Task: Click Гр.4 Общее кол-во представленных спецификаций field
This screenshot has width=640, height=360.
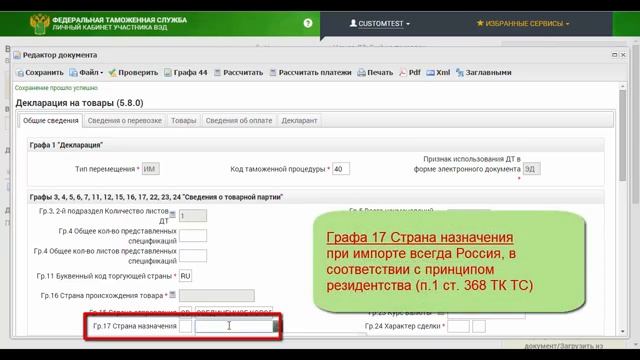Action: [193, 236]
